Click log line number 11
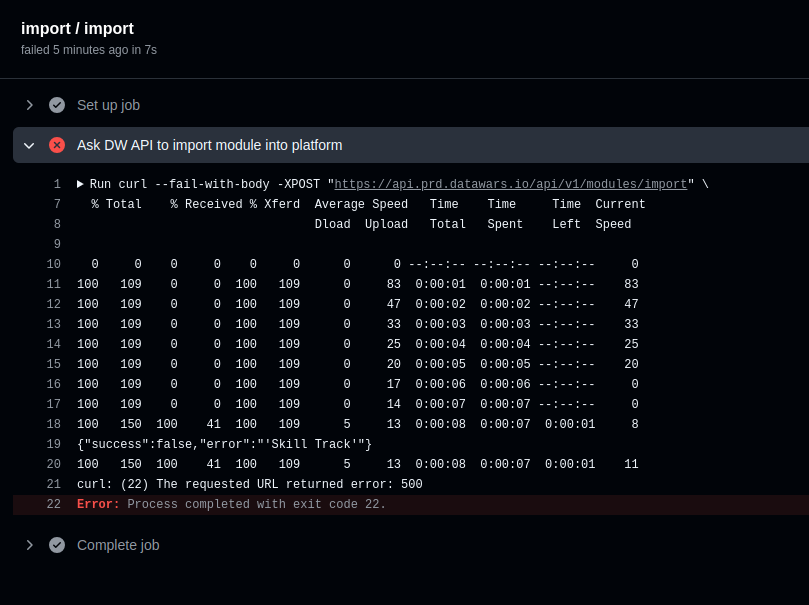The height and width of the screenshot is (605, 809). [54, 284]
